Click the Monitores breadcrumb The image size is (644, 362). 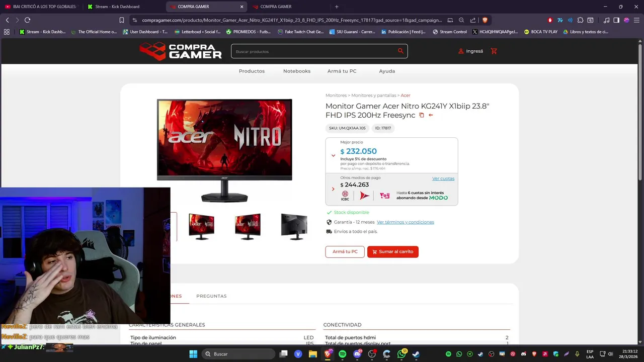[336, 95]
